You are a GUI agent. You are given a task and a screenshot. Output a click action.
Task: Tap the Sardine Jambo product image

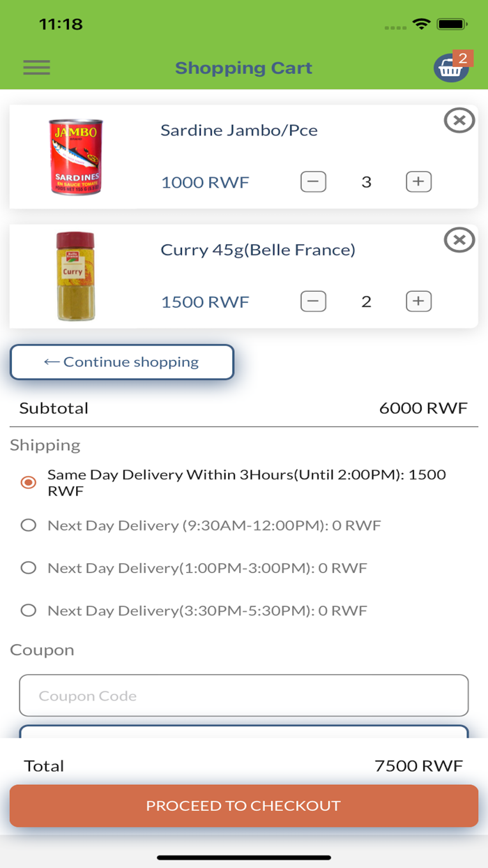coord(76,156)
